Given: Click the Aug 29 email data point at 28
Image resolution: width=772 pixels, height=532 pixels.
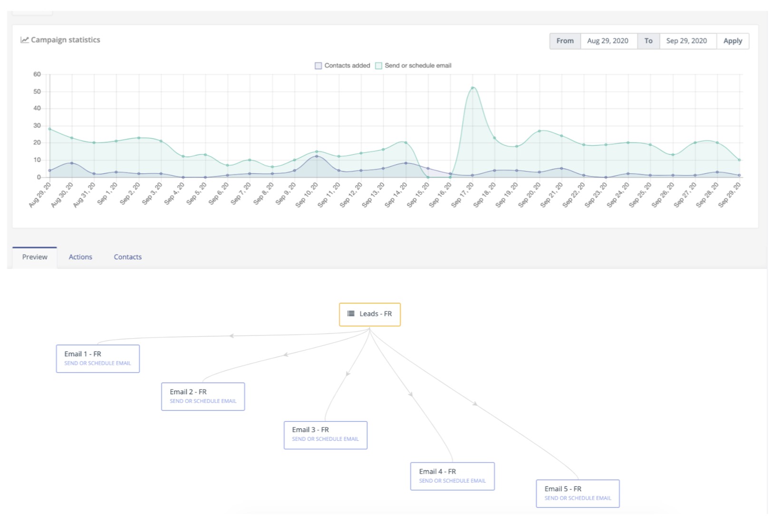Looking at the screenshot, I should click(50, 129).
